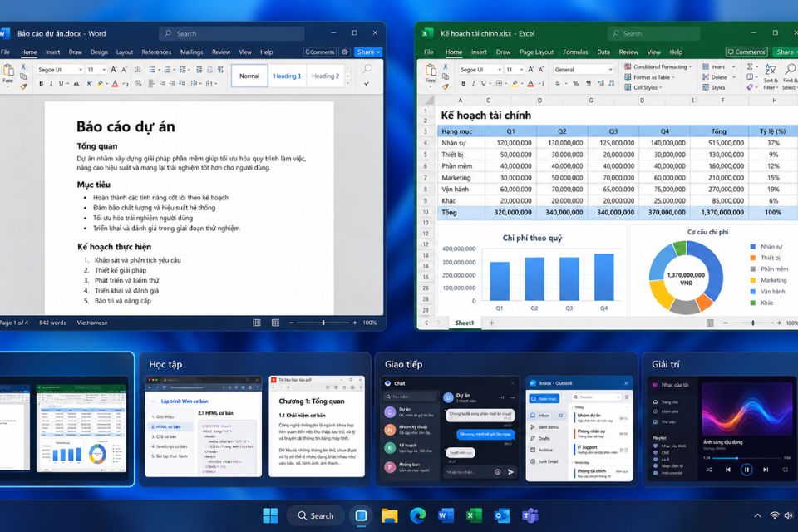Click the percent style icon in Excel
The image size is (798, 532).
(575, 83)
